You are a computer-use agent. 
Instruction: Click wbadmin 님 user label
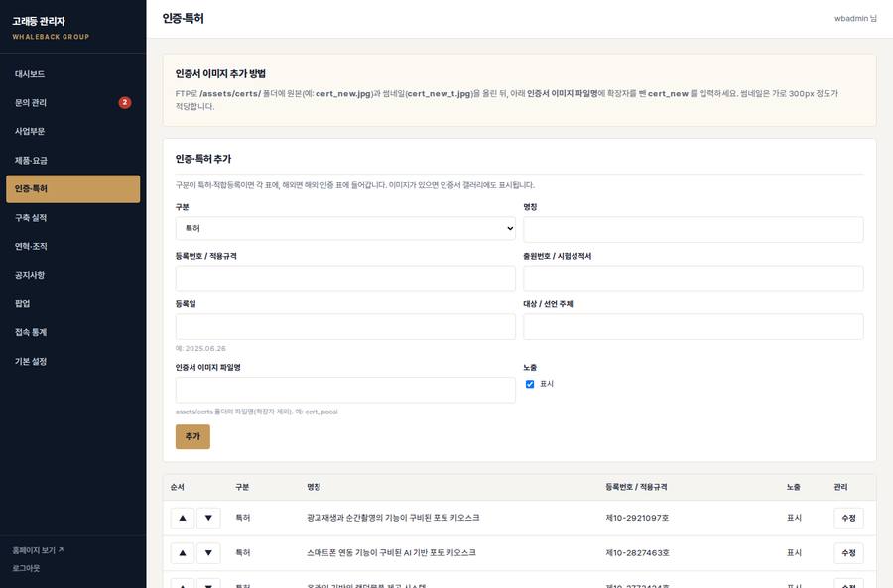(855, 18)
